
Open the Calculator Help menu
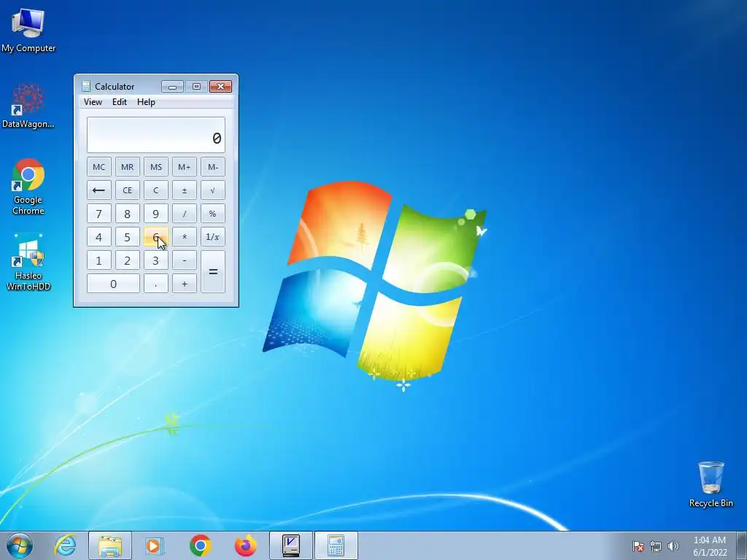point(146,102)
